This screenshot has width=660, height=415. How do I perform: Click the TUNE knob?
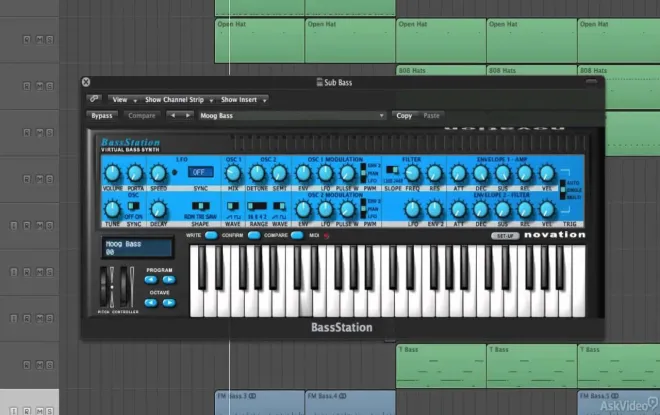(x=112, y=209)
